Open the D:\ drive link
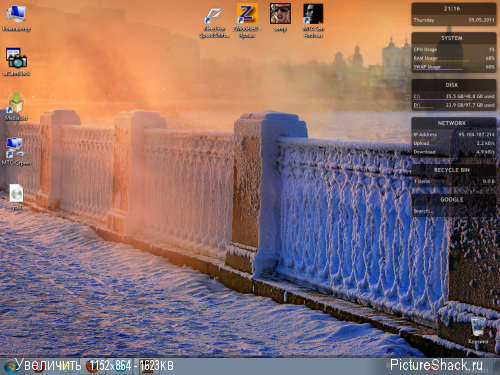Screen dimensions: 500x375 pyautogui.click(x=417, y=105)
